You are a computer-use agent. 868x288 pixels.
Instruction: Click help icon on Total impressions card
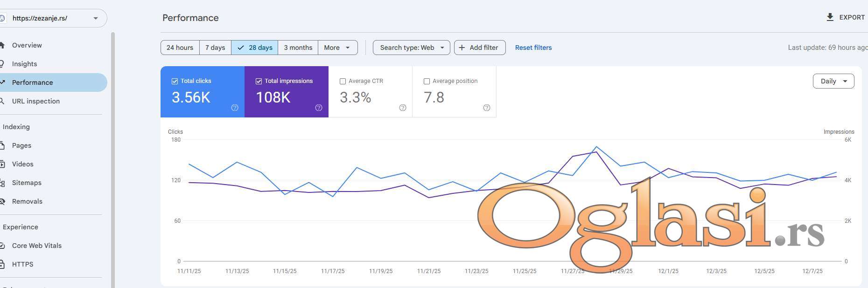(x=319, y=108)
